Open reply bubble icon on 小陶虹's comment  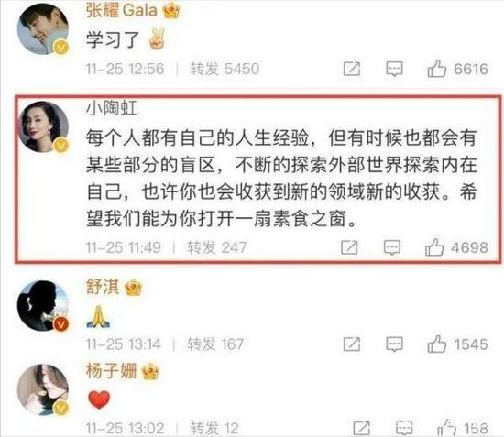point(392,247)
